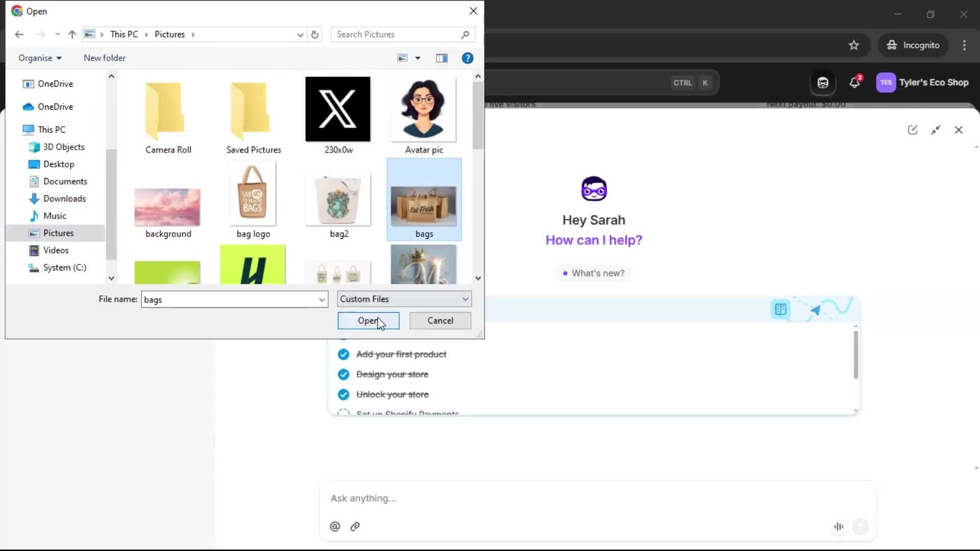980x551 pixels.
Task: Click Open to confirm the bags file
Action: click(x=368, y=320)
